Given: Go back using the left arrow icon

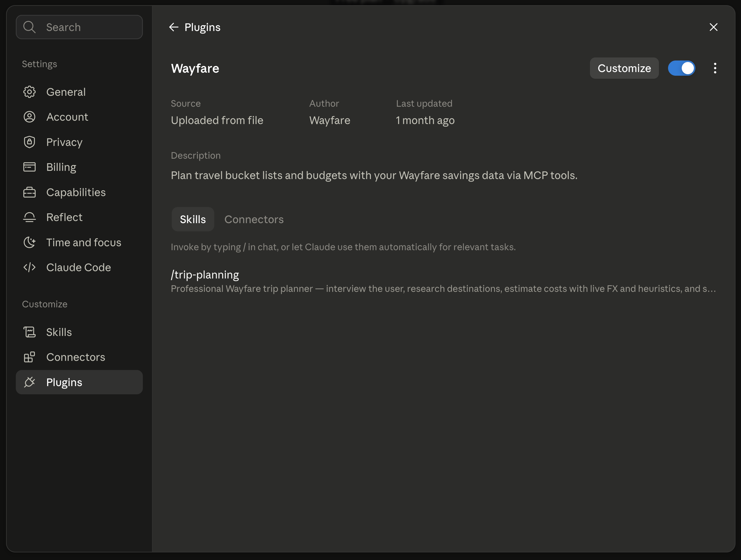Looking at the screenshot, I should [x=174, y=27].
